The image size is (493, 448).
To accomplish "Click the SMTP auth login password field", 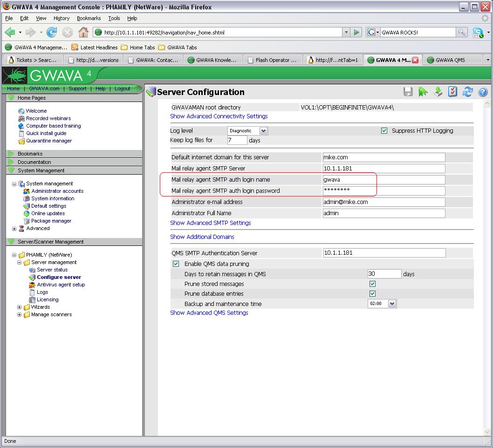I will point(384,190).
